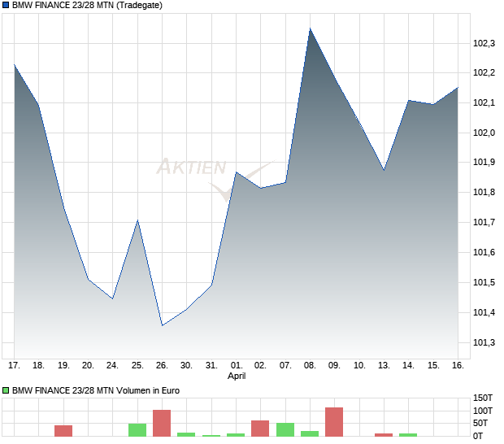Click the '101,3' price axis label
Viewport: 504px width, 444px height.
[484, 342]
